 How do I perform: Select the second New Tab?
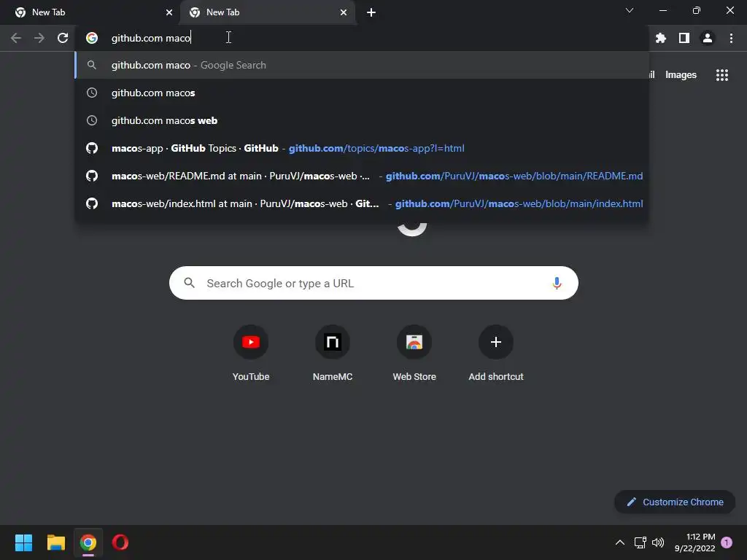[267, 12]
